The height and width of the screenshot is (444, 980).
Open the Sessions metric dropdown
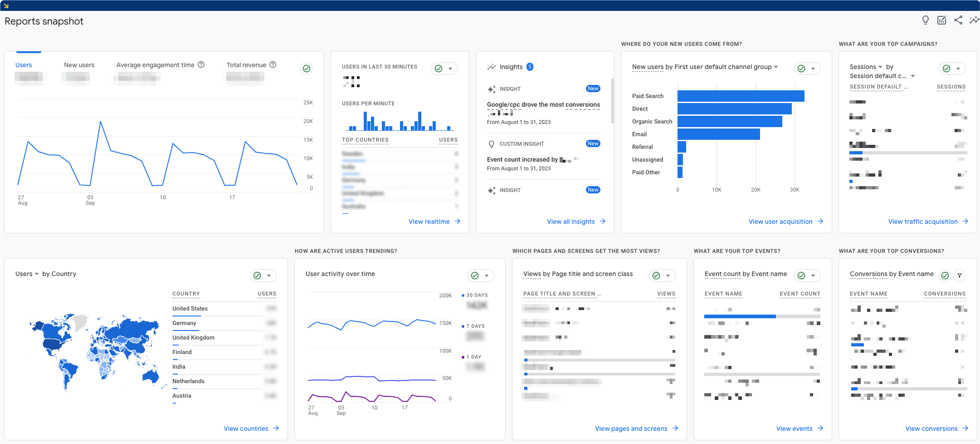(x=879, y=67)
